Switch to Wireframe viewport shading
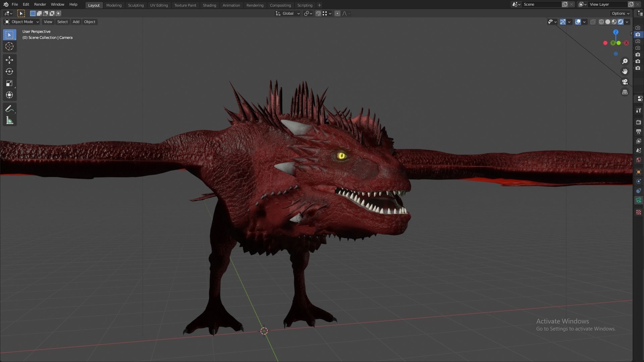The height and width of the screenshot is (362, 644). pyautogui.click(x=601, y=22)
